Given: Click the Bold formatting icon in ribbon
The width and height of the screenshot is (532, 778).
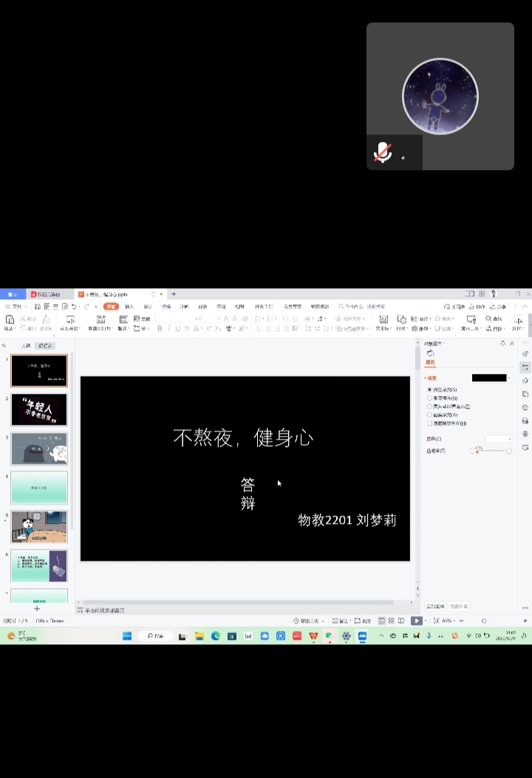Looking at the screenshot, I should pyautogui.click(x=160, y=328).
